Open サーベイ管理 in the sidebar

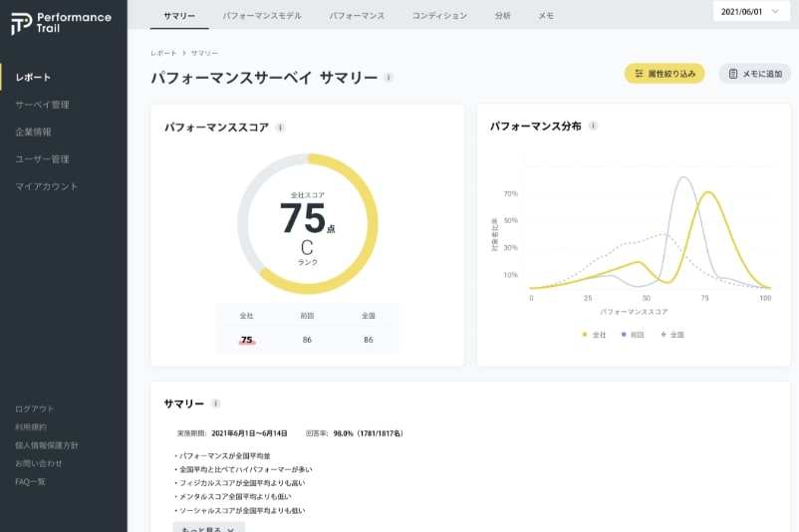(x=42, y=105)
